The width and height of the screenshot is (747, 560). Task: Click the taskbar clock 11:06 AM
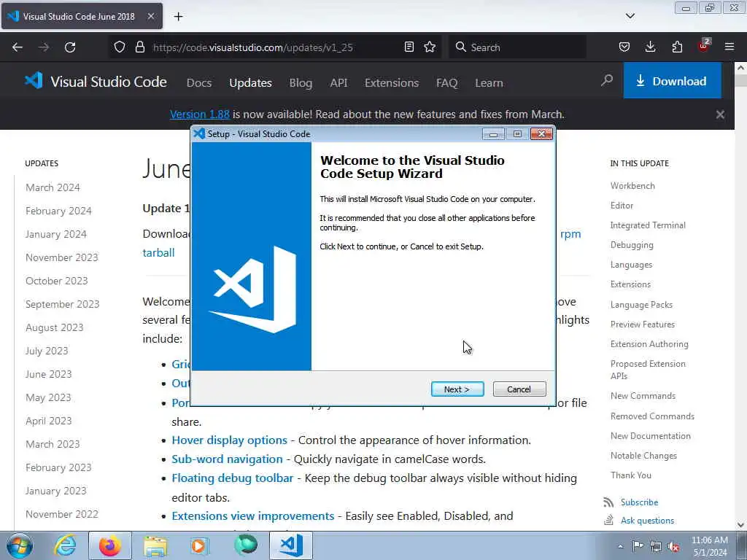point(709,540)
